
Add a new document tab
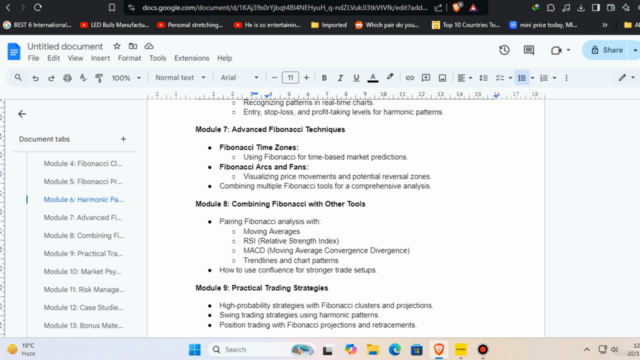pos(123,139)
